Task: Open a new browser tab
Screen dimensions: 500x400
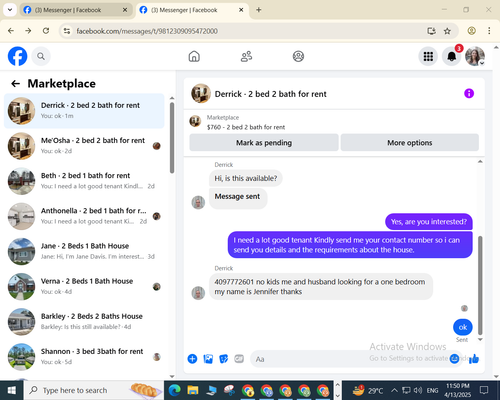Action: click(x=259, y=10)
